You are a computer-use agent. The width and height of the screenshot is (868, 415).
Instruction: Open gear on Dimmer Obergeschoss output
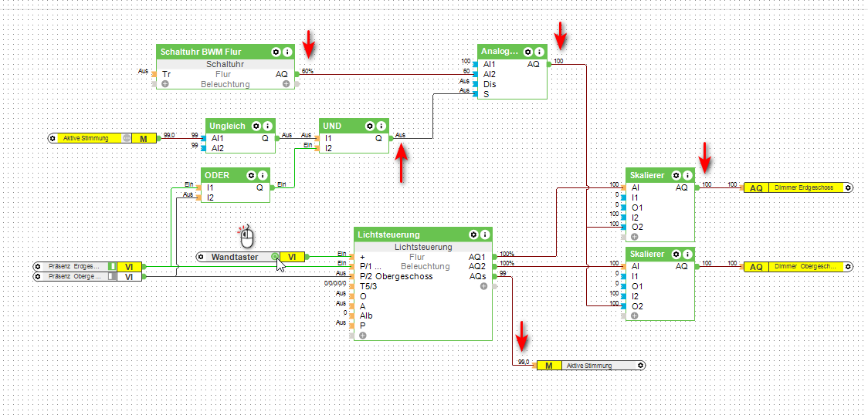[x=847, y=267]
